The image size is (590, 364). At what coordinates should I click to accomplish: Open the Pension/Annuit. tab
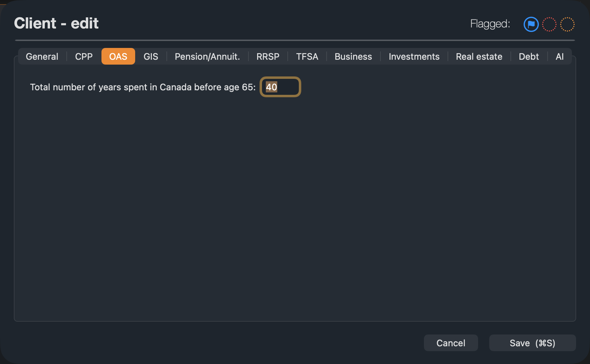tap(207, 57)
